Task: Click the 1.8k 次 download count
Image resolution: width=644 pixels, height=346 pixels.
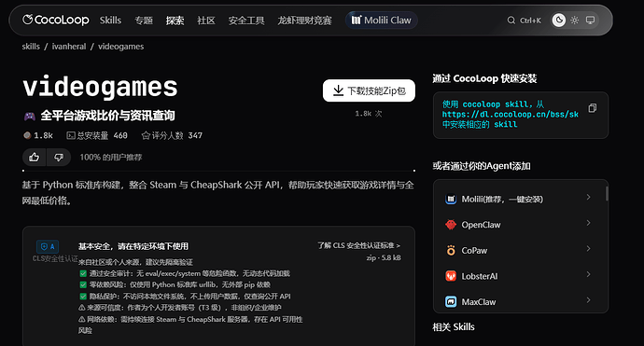Action: 369,114
